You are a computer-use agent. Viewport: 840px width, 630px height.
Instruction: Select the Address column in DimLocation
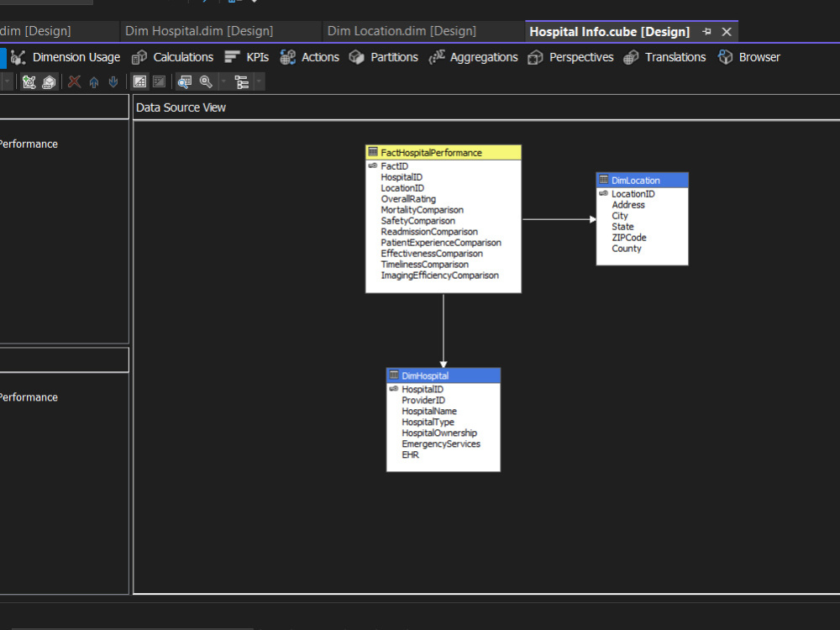627,205
